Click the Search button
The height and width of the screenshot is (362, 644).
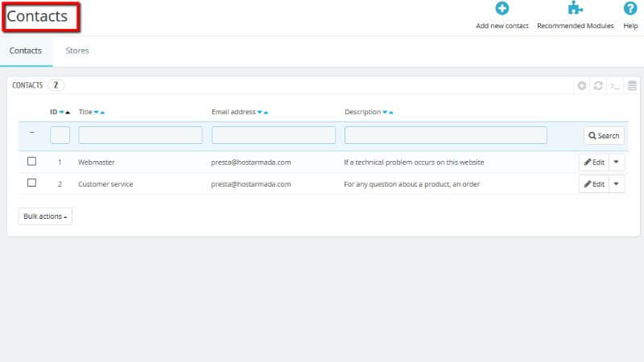(604, 136)
